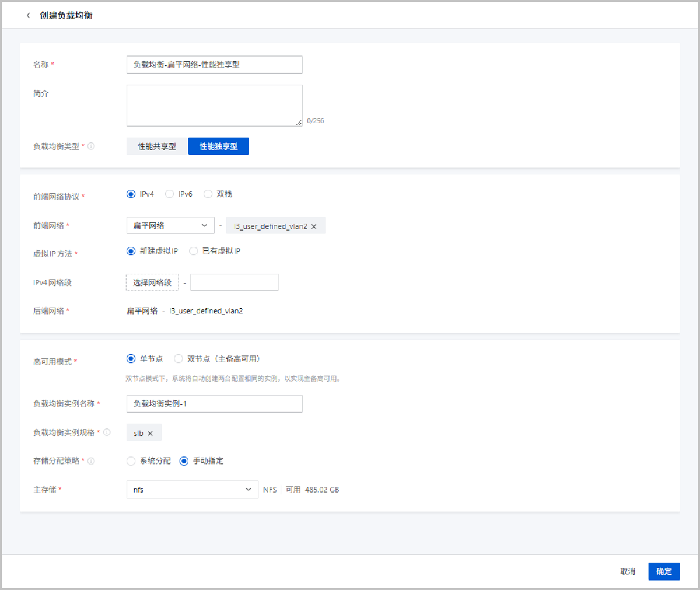The height and width of the screenshot is (590, 700).
Task: Select the IPv6 protocol radio button
Action: [170, 194]
